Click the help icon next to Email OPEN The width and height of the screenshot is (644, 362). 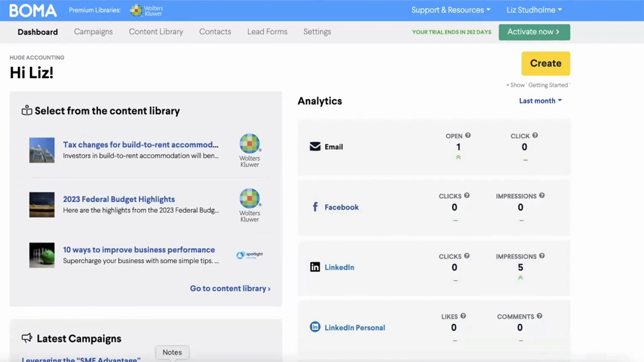click(x=468, y=135)
